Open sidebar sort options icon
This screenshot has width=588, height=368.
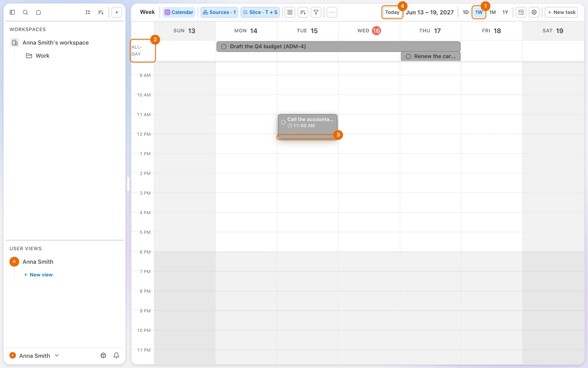(x=101, y=12)
